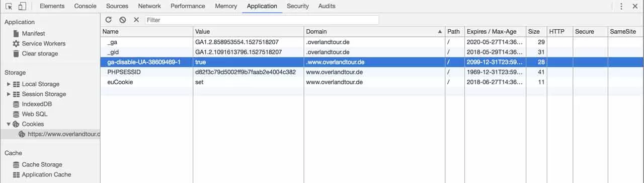Refresh the cookies table

click(x=108, y=20)
